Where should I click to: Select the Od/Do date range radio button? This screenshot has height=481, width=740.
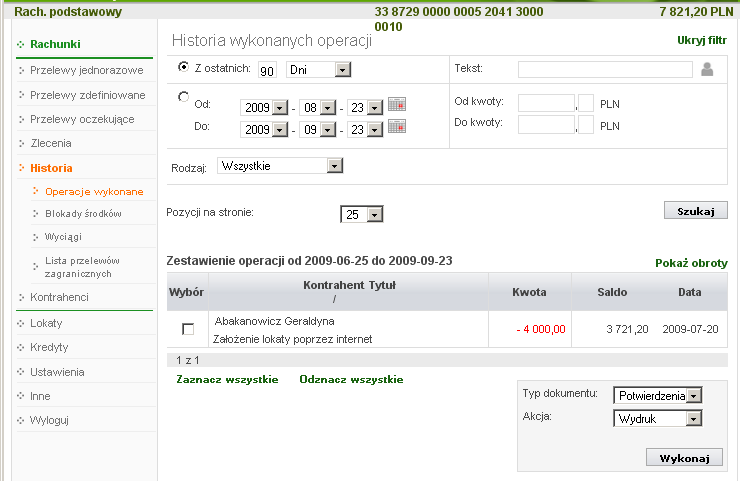[183, 97]
